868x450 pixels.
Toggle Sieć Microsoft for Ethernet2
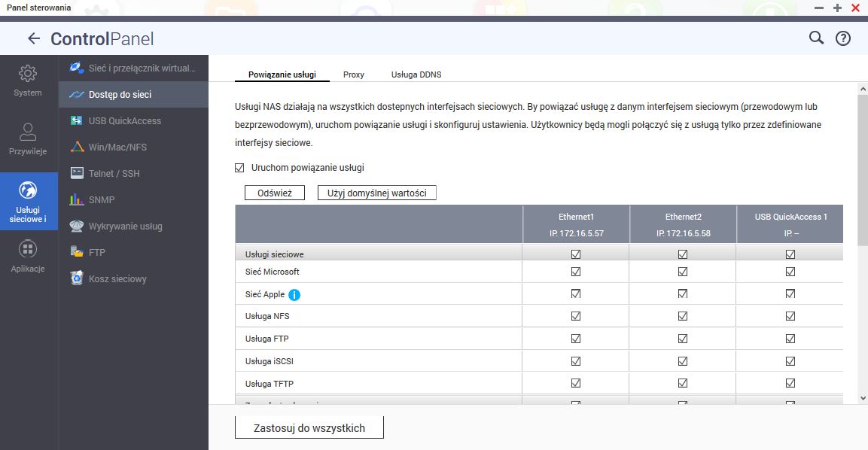click(x=683, y=272)
